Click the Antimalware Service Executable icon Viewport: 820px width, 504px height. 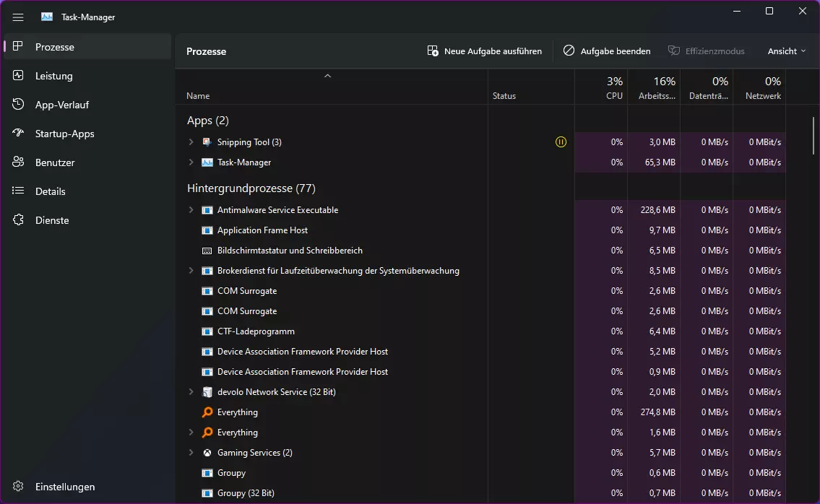(207, 209)
